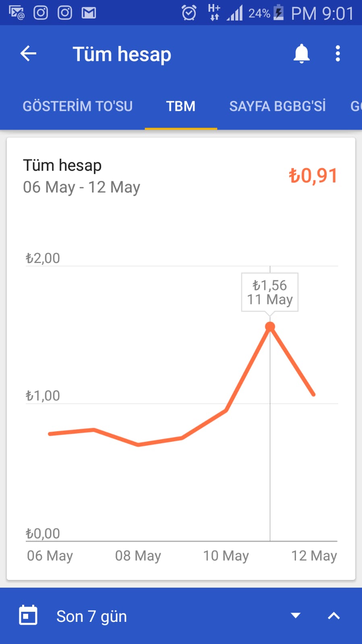The image size is (362, 644).
Task: Tap the Gmail icon in status bar
Action: click(89, 13)
